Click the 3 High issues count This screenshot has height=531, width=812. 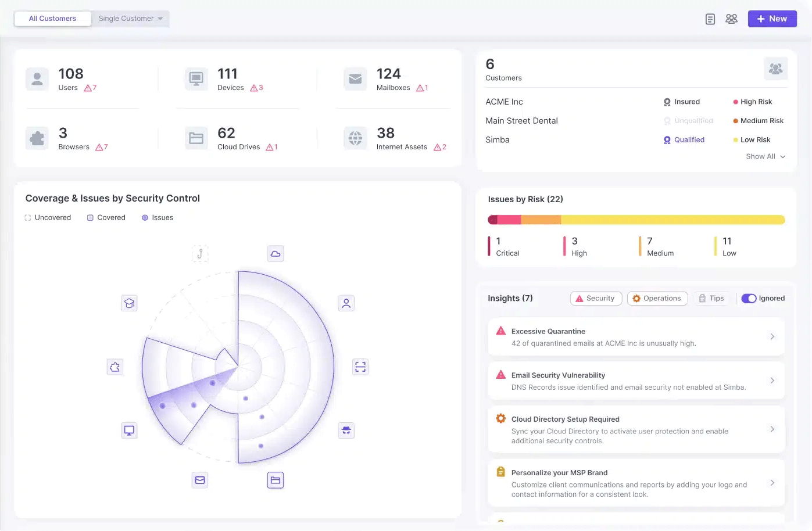[575, 246]
